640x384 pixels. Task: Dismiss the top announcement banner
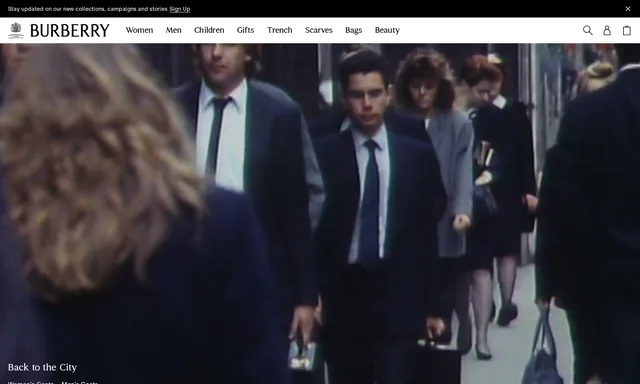click(628, 9)
